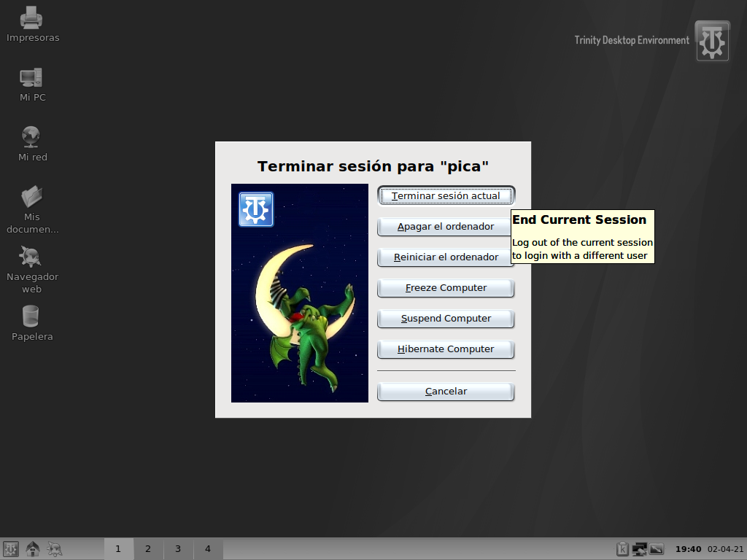The height and width of the screenshot is (560, 747).
Task: Select Hibernate Computer option
Action: point(446,349)
